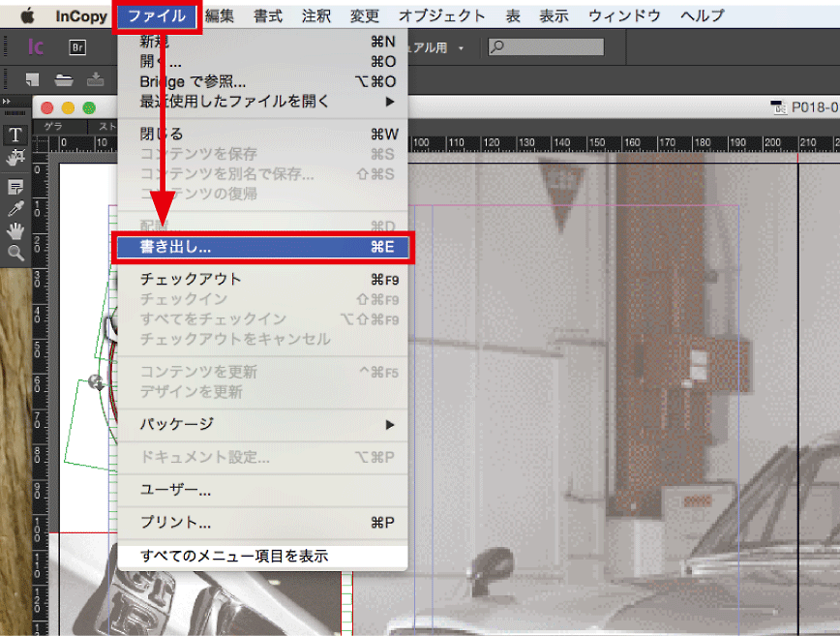Select the Eyedropper tool
840x636 pixels.
[15, 208]
